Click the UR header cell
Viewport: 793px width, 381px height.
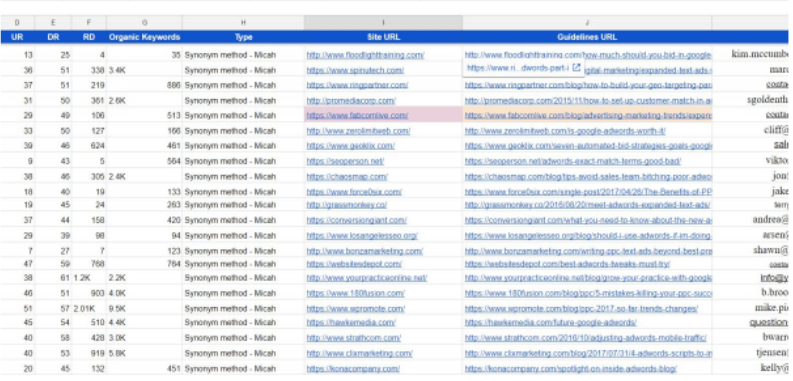17,37
